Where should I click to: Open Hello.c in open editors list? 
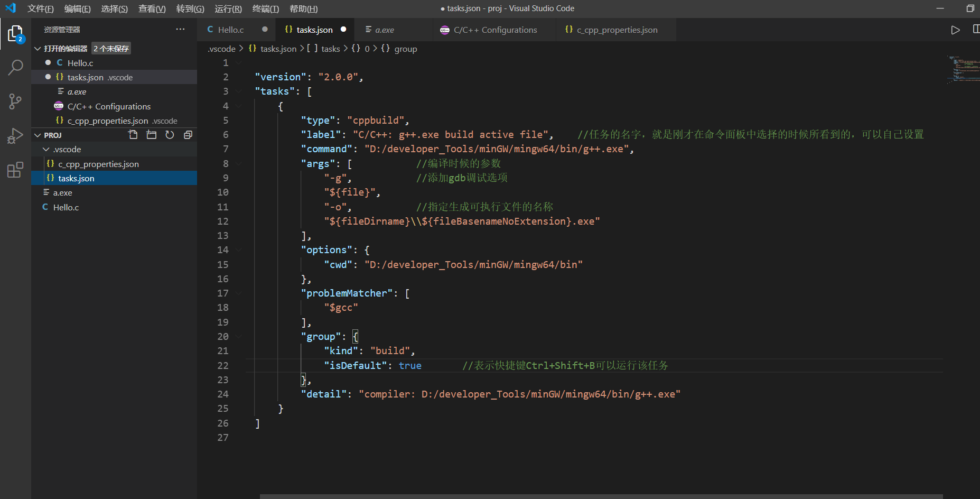point(114,63)
